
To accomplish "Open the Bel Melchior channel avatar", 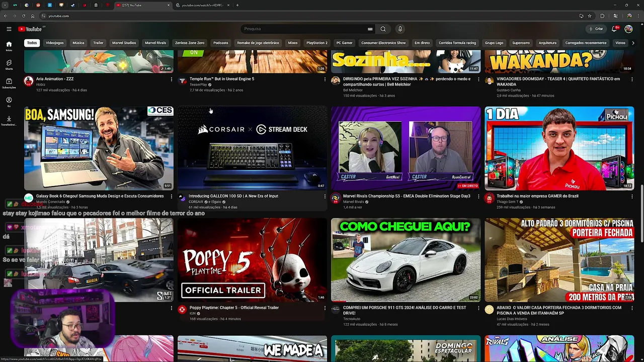I will 336,81.
